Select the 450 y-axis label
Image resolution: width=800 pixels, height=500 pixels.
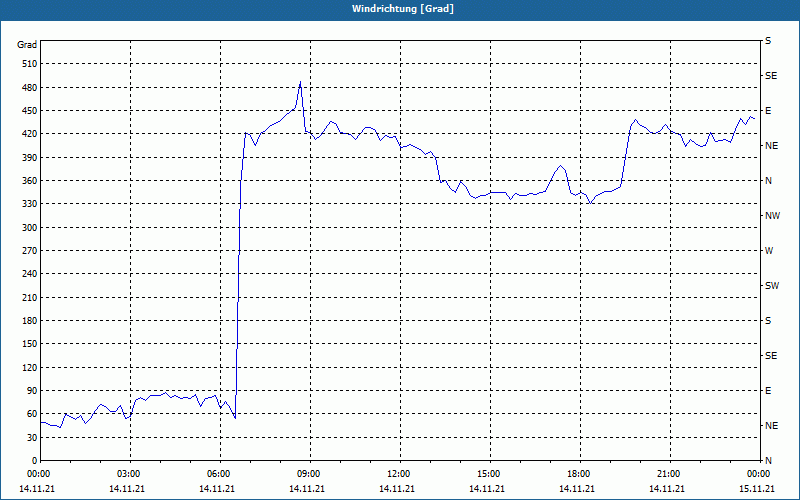pos(30,111)
